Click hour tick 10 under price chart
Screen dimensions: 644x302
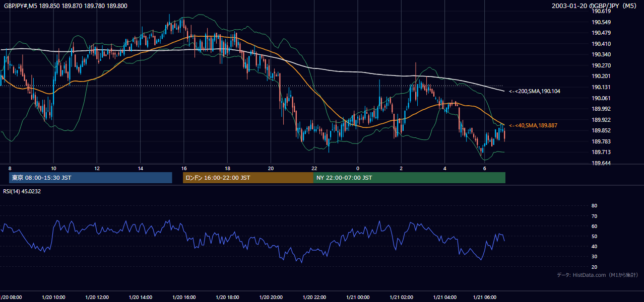[x=53, y=168]
